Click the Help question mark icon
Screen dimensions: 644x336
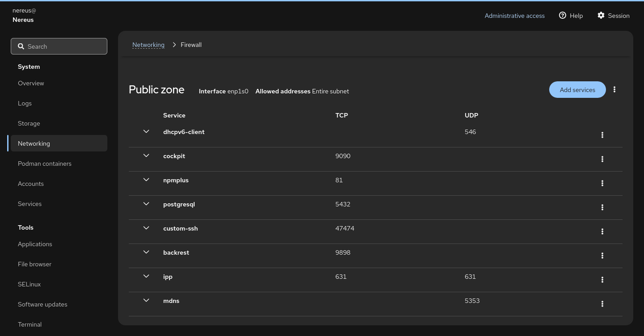pos(563,15)
